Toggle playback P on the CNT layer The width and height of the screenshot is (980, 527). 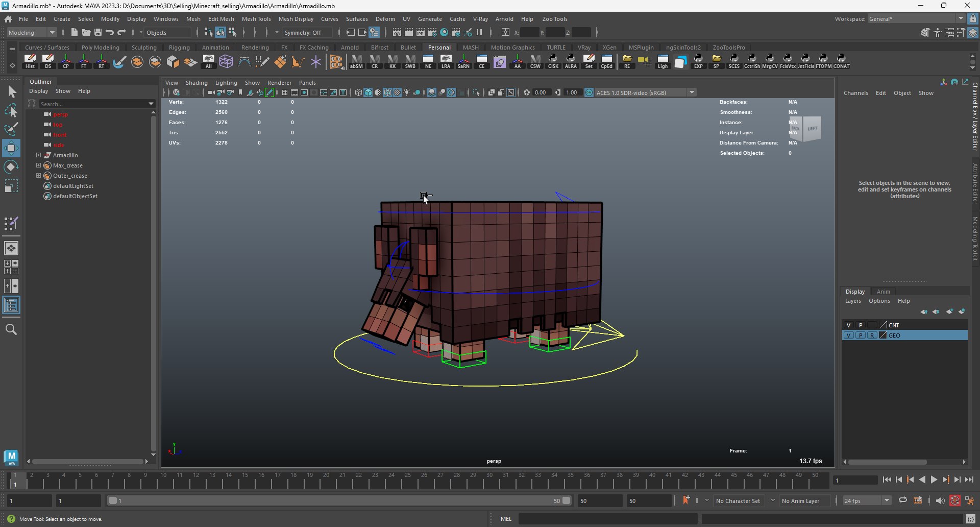tap(861, 325)
